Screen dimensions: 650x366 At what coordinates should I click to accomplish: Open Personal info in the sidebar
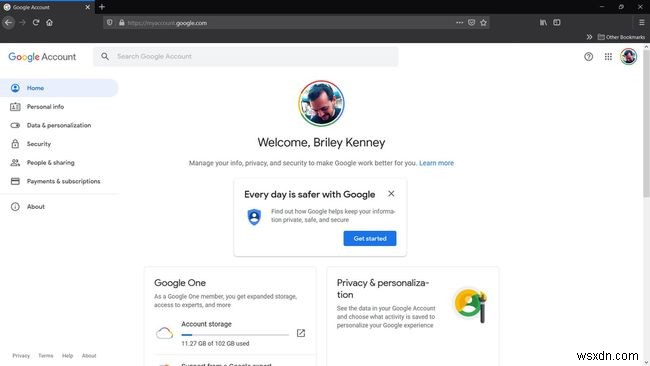point(59,107)
